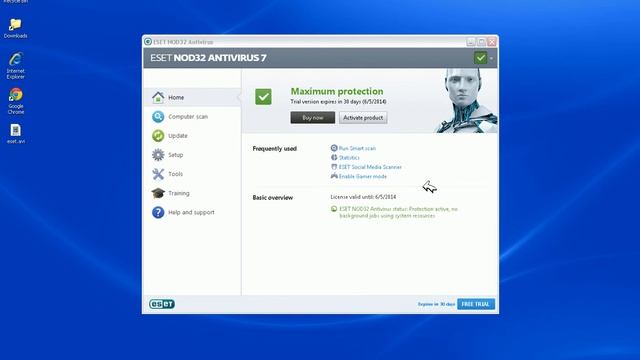Click the 'Basic overview' label
Image resolution: width=640 pixels, height=360 pixels.
point(273,198)
